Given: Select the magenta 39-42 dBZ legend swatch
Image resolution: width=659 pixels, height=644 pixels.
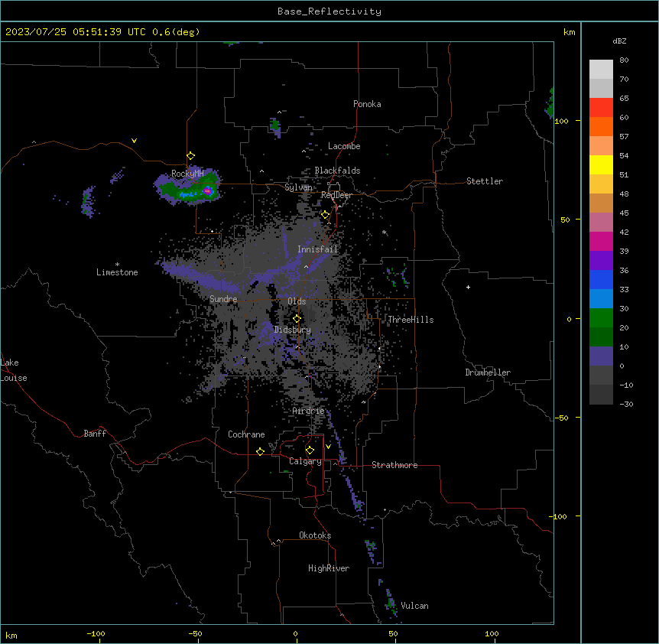Looking at the screenshot, I should 601,242.
